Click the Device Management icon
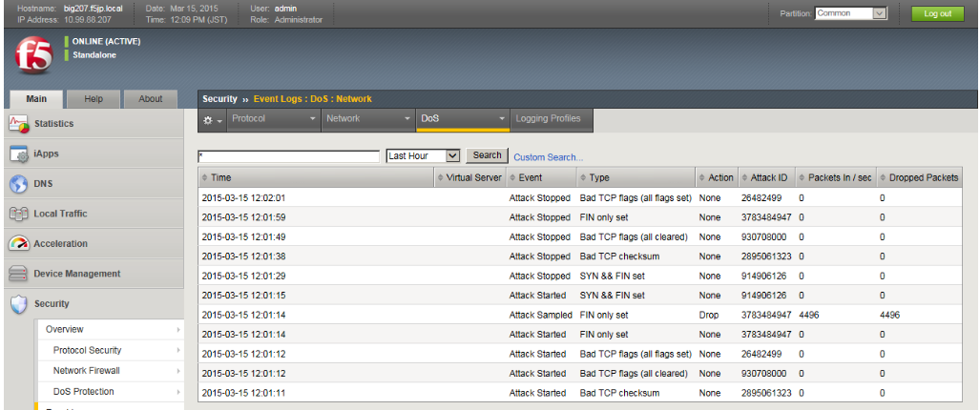 19,274
